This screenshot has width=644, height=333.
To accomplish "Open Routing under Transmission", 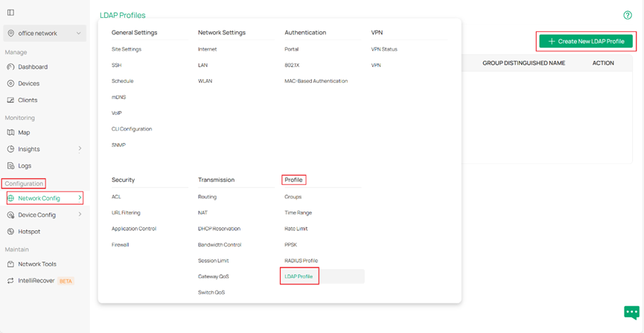I will pos(207,197).
